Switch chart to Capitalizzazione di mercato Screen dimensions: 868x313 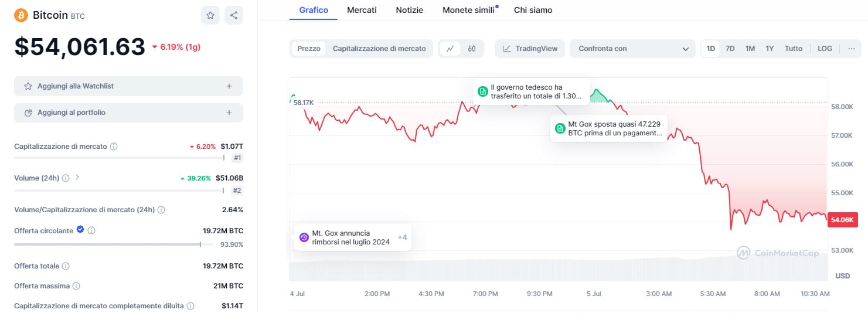point(379,49)
